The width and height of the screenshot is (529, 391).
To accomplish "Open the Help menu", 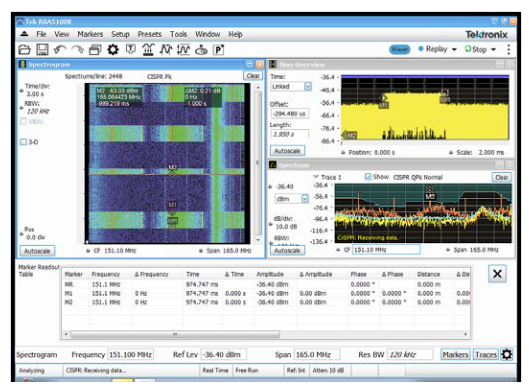I will point(235,34).
